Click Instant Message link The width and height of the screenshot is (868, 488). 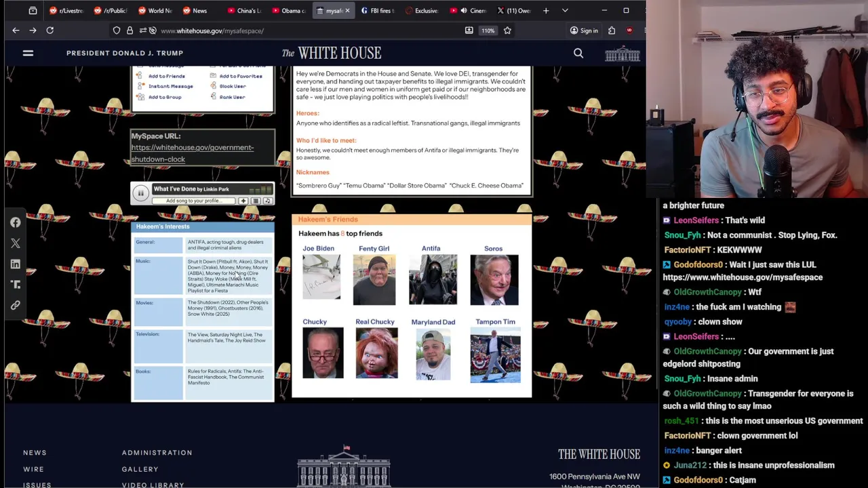(x=170, y=86)
